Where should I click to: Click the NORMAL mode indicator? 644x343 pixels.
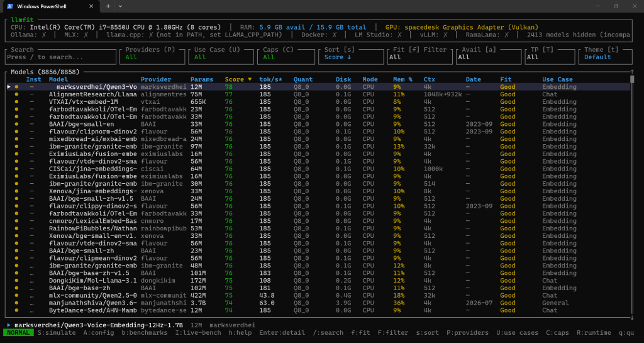coord(18,333)
